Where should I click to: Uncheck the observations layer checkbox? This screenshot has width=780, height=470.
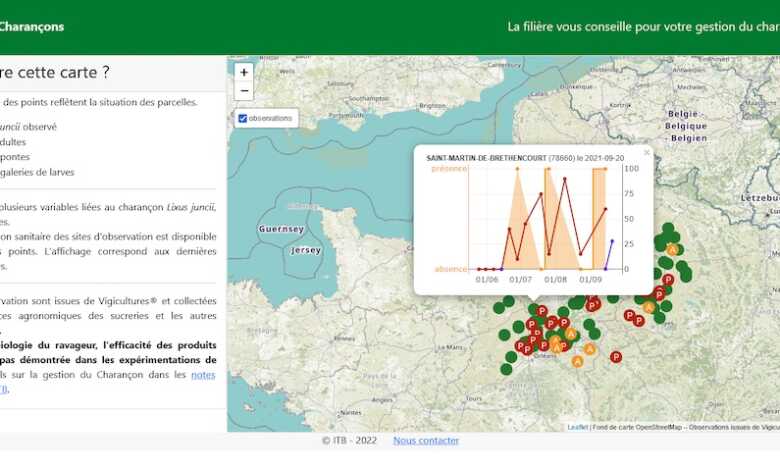tap(242, 118)
